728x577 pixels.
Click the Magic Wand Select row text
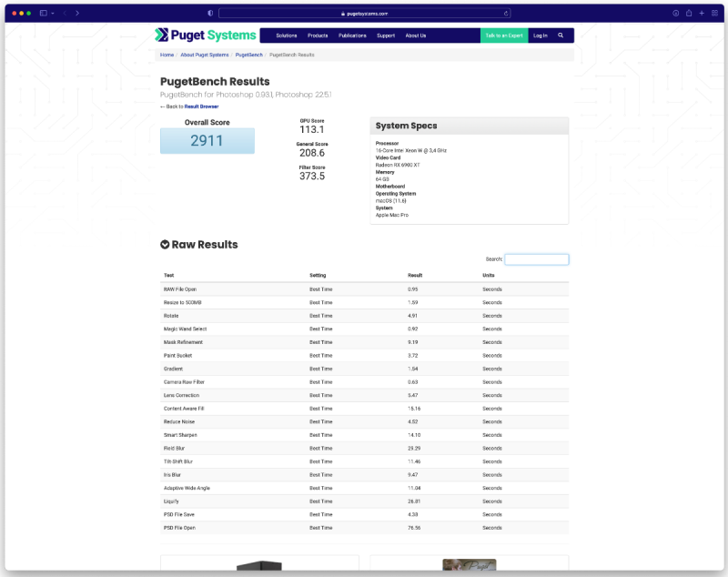coord(186,329)
